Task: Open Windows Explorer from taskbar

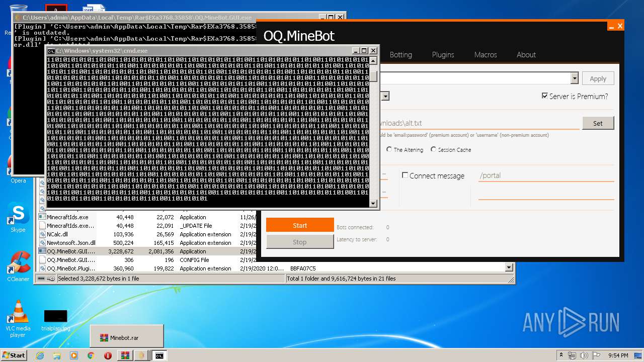Action: pos(57,355)
